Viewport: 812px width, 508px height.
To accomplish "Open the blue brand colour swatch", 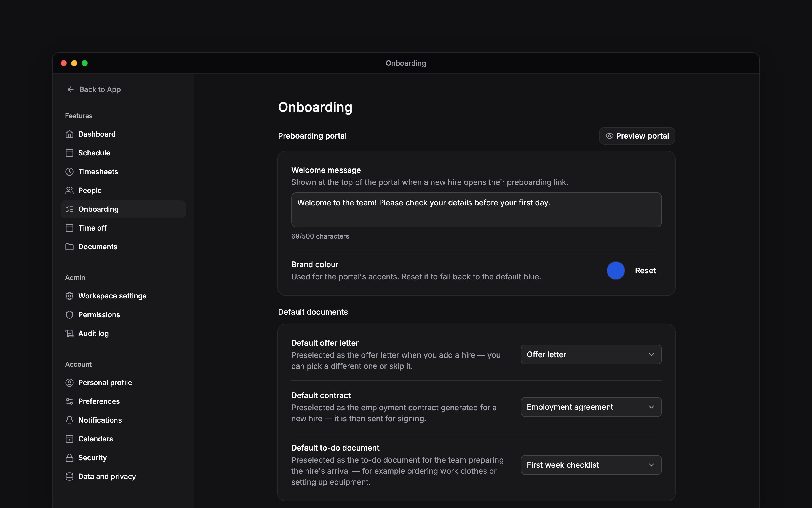I will click(616, 271).
